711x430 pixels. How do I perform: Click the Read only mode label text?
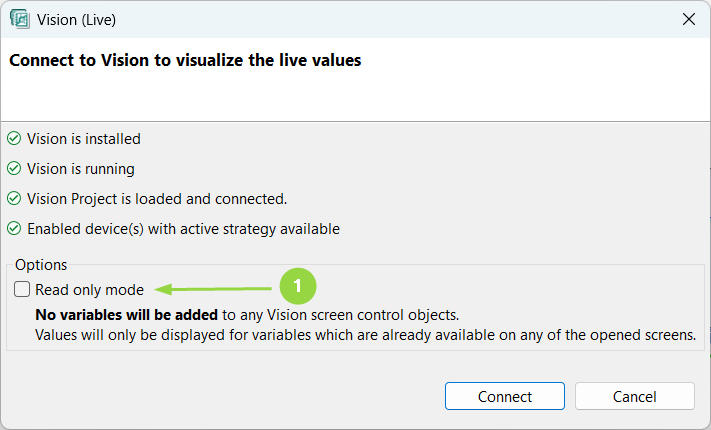89,290
